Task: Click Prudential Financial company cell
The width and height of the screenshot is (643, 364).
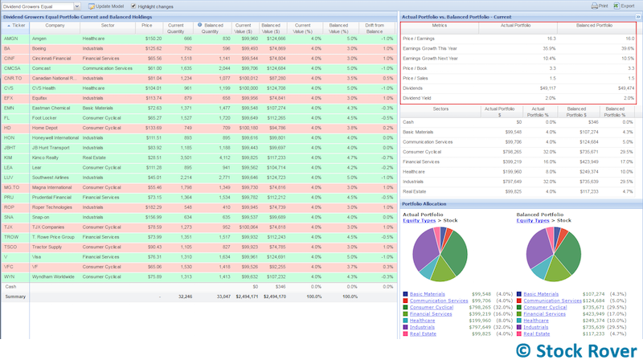Action: tap(55, 197)
